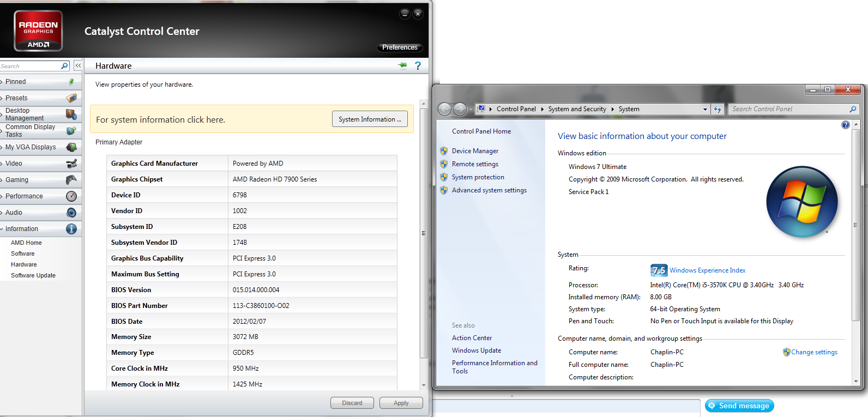The image size is (868, 417).
Task: Click the refresh button beside address bar
Action: click(x=718, y=109)
